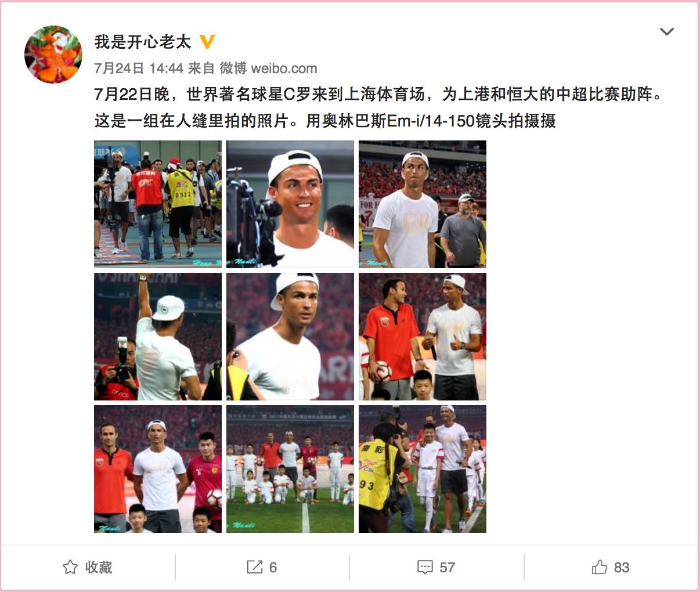700x592 pixels.
Task: Open the stadium stands photo in top row
Action: tap(423, 204)
